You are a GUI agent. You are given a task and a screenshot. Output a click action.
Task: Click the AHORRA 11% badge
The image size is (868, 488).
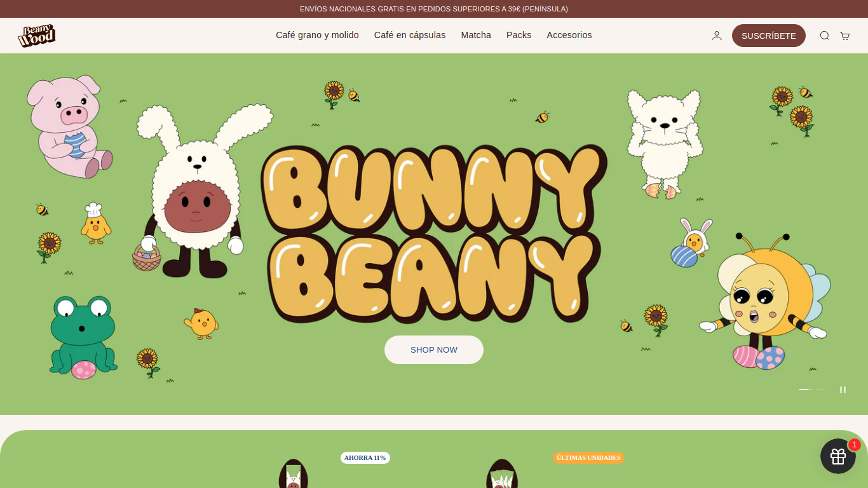[365, 457]
